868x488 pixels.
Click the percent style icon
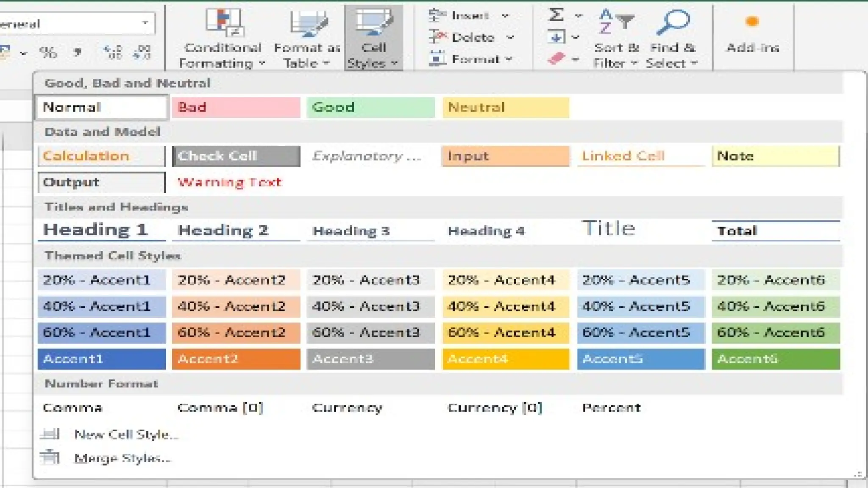[x=47, y=53]
